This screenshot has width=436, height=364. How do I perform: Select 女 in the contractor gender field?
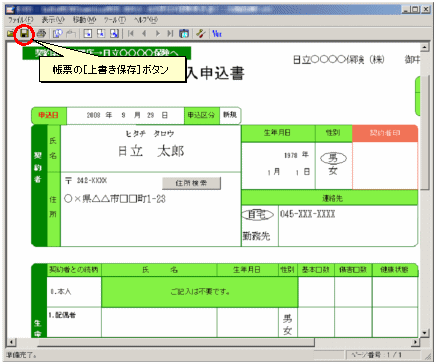point(333,171)
